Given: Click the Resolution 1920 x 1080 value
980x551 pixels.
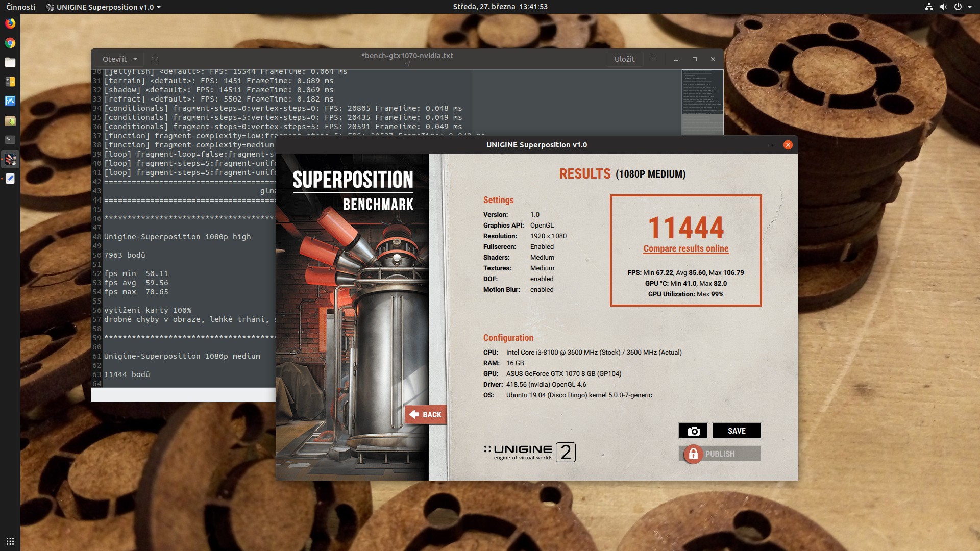Looking at the screenshot, I should click(x=548, y=236).
